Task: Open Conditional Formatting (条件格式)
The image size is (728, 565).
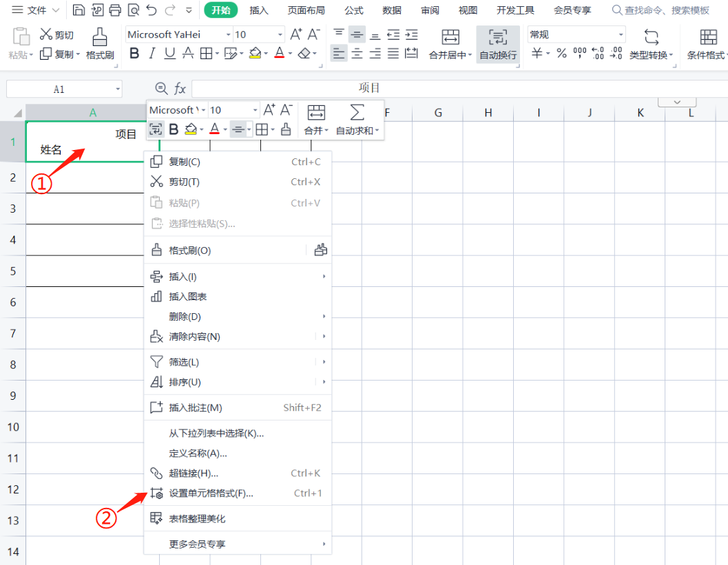Action: coord(707,44)
